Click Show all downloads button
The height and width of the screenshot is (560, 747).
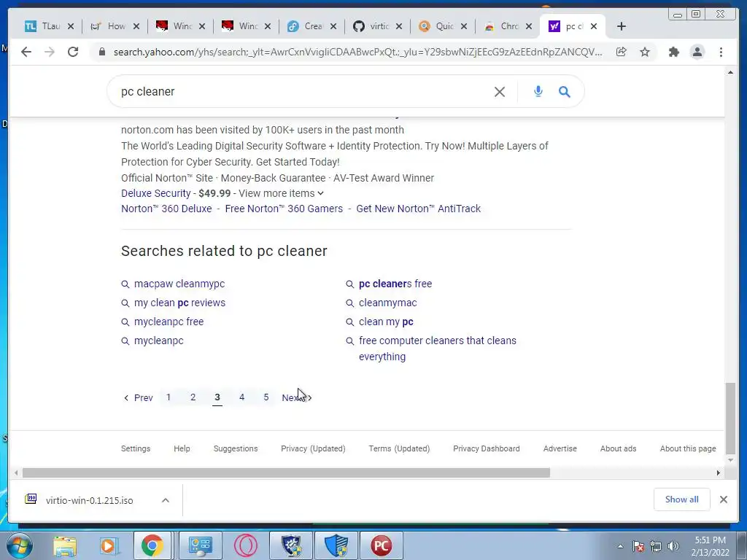coord(682,499)
